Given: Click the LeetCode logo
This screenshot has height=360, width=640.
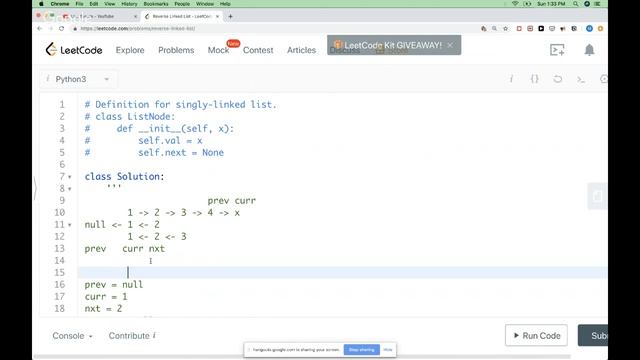Looking at the screenshot, I should (x=74, y=50).
